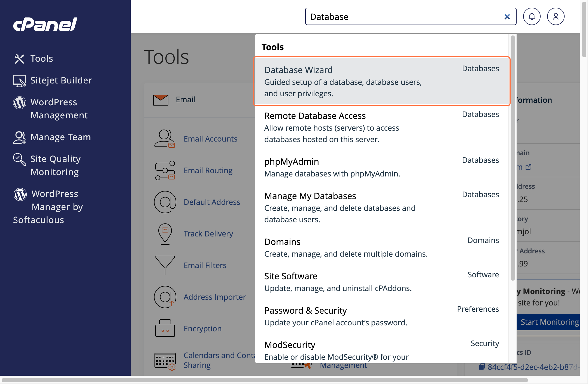
Task: Open Manage Team in the sidebar
Action: [60, 137]
